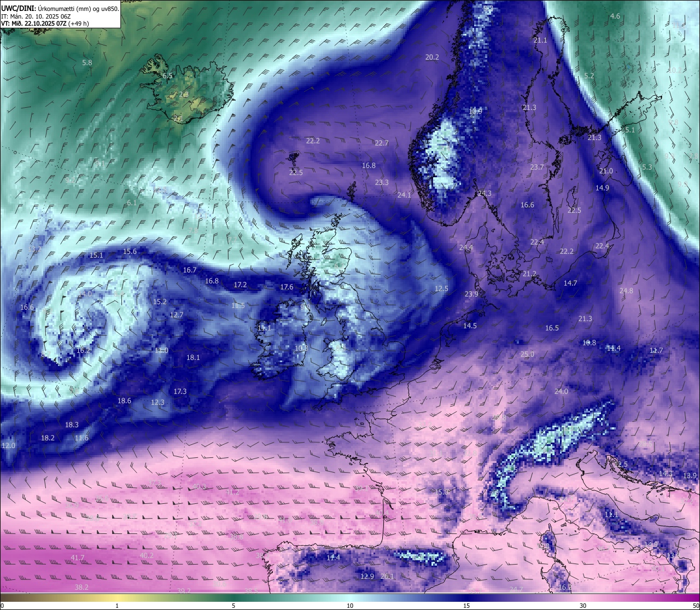
Task: Click the 4.6 value label
Action: (615, 16)
